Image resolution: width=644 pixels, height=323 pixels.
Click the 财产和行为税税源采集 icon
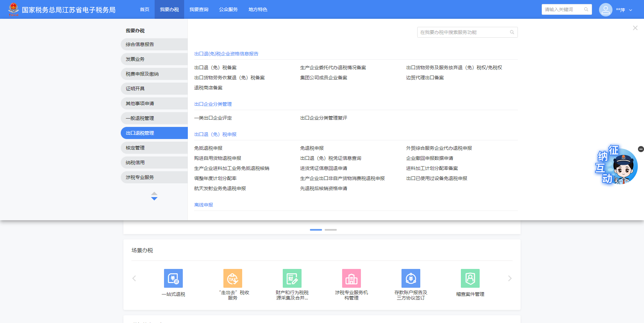tap(292, 278)
